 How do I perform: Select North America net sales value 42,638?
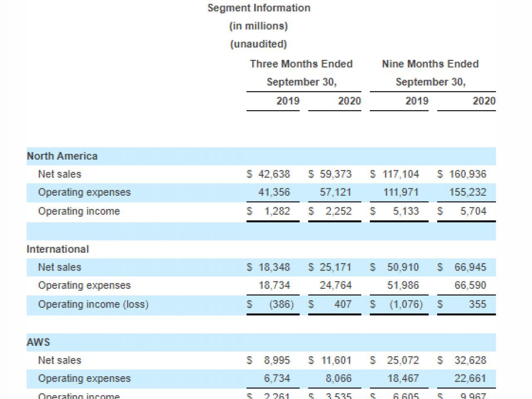tap(274, 174)
